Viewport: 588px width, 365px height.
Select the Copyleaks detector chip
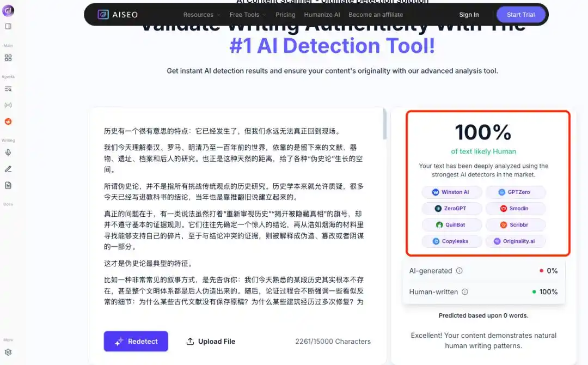pyautogui.click(x=452, y=241)
